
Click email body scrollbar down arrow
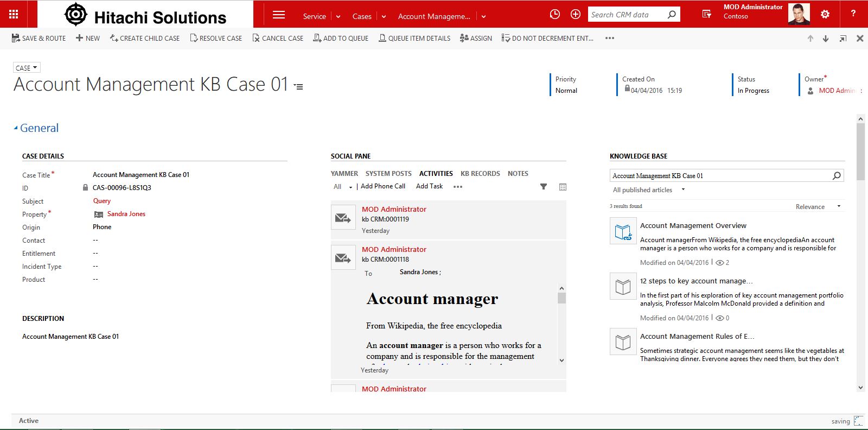[x=561, y=360]
